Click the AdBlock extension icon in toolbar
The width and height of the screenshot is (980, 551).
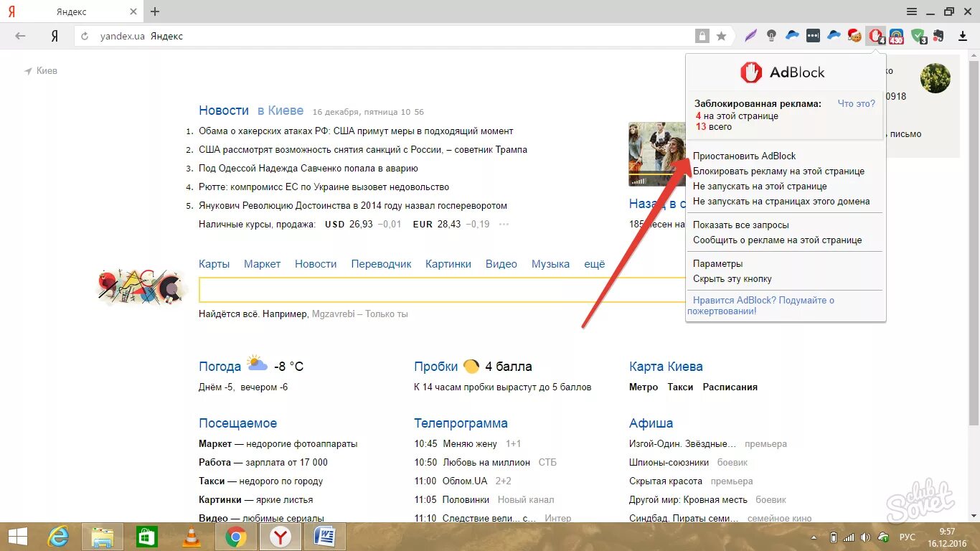point(875,36)
